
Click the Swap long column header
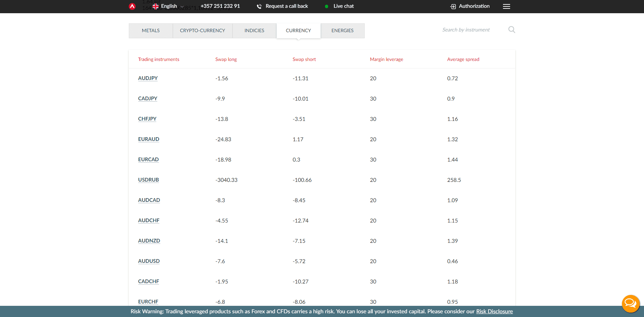pyautogui.click(x=226, y=59)
